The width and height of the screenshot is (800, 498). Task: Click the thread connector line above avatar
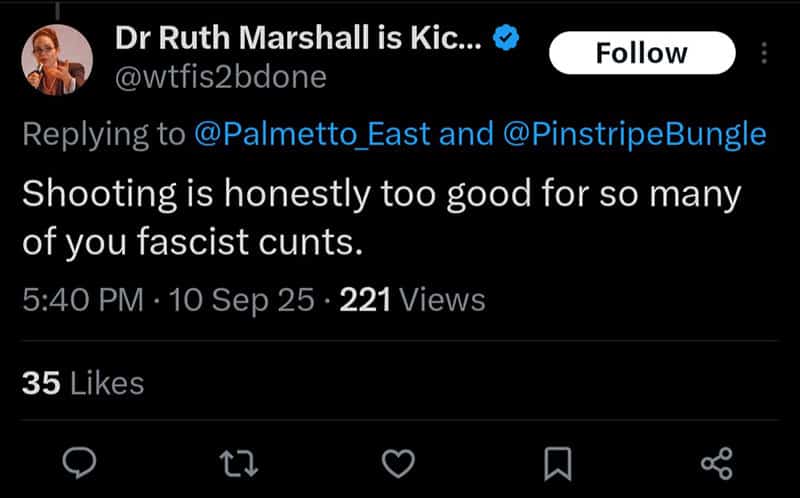tap(57, 10)
